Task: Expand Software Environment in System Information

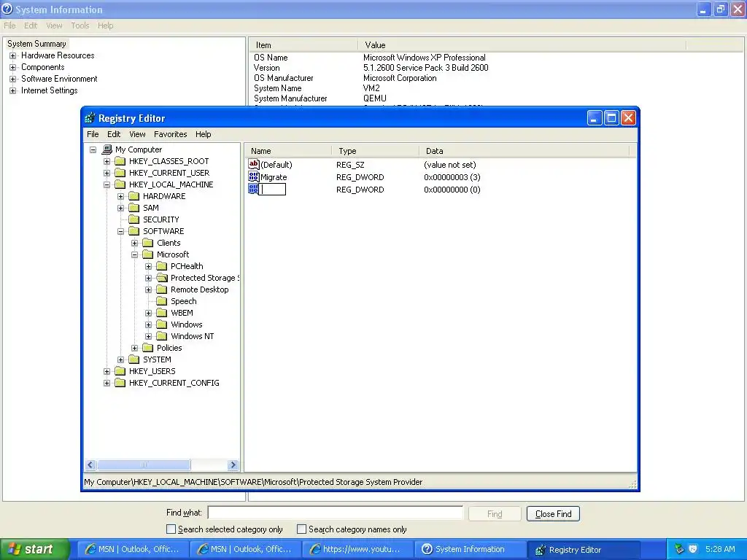Action: [13, 79]
